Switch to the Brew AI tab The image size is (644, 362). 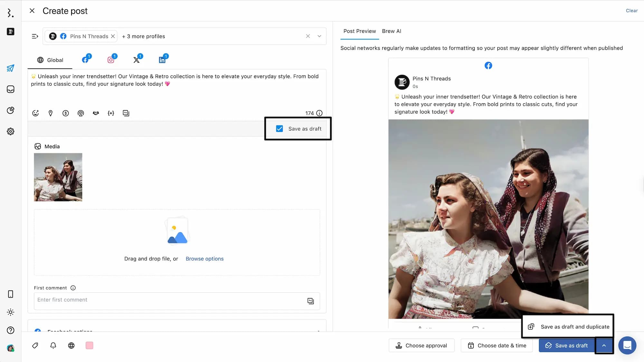391,31
